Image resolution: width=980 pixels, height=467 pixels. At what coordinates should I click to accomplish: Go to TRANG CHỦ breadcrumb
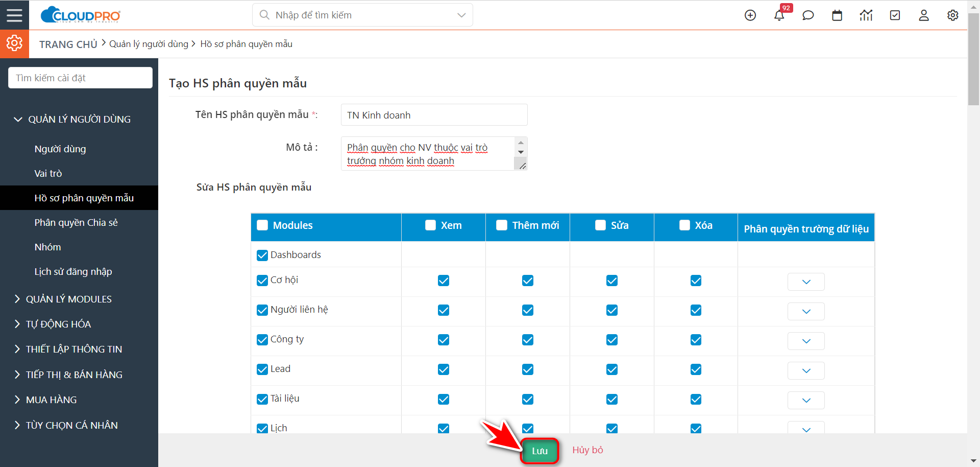(x=68, y=44)
